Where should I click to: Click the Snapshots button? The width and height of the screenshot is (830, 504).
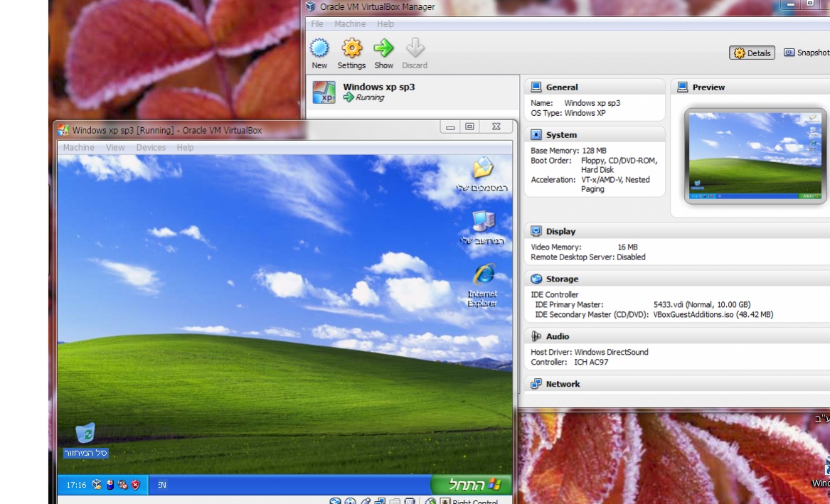(x=807, y=53)
